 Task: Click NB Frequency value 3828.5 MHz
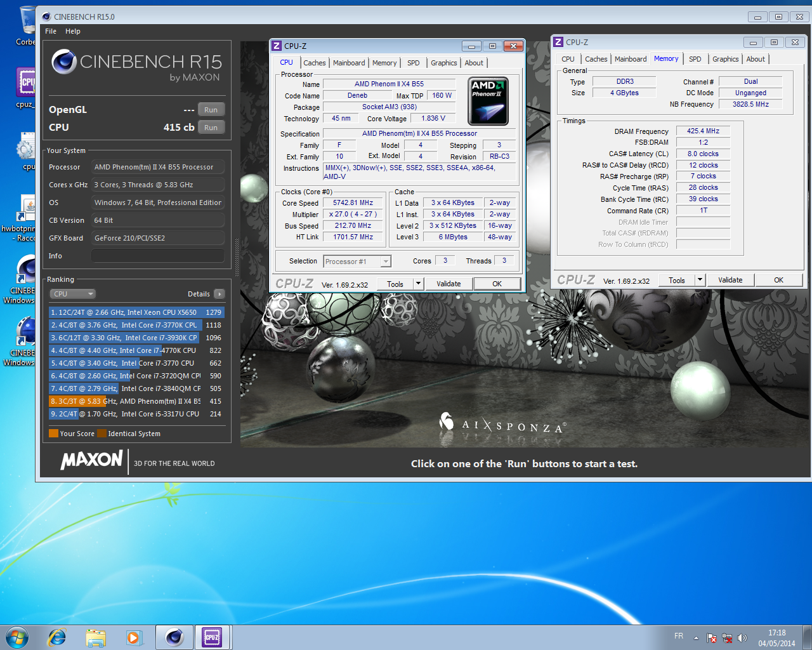(750, 104)
